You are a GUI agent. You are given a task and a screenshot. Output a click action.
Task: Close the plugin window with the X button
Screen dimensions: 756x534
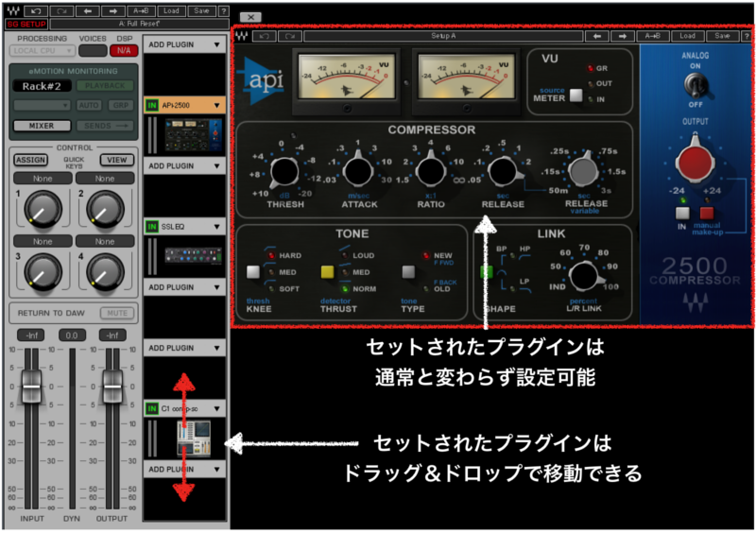pos(250,17)
